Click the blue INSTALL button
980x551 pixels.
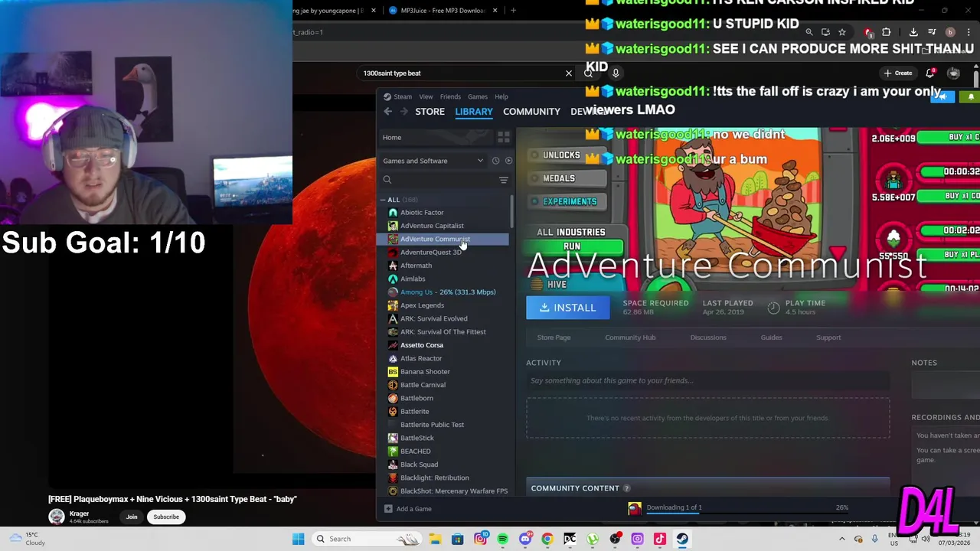[567, 308]
